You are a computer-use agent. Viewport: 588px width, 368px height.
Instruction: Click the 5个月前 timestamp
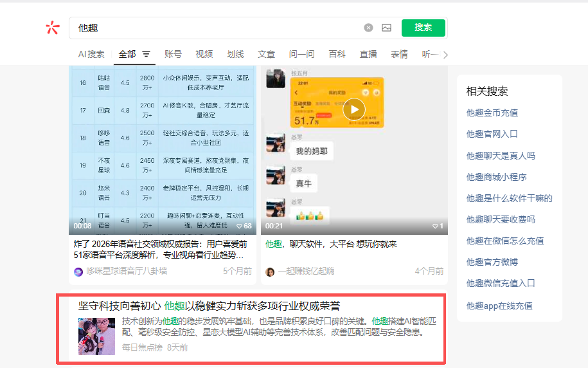click(237, 271)
